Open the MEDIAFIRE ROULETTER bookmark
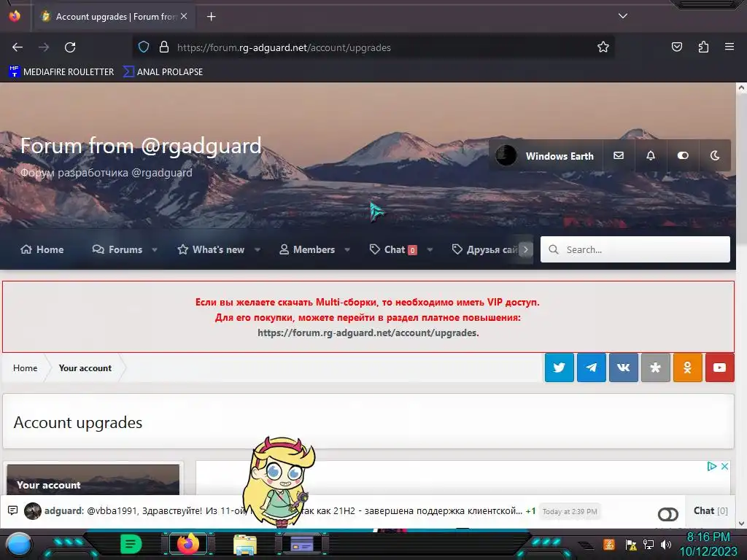 [x=61, y=72]
